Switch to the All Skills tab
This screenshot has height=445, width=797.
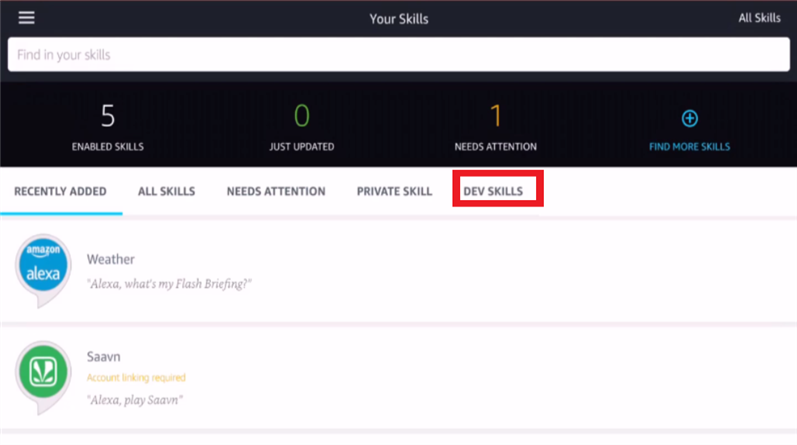tap(166, 191)
